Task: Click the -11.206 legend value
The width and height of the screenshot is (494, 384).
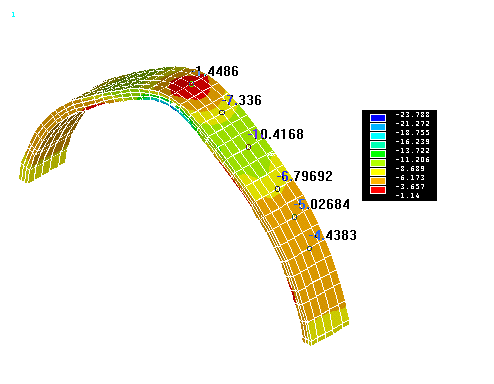Action: pyautogui.click(x=413, y=160)
